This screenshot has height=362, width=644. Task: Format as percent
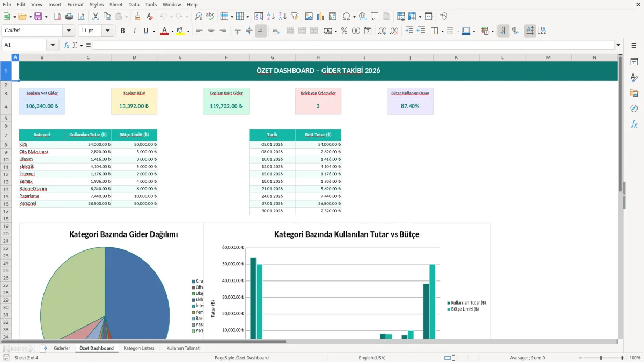coord(344,31)
